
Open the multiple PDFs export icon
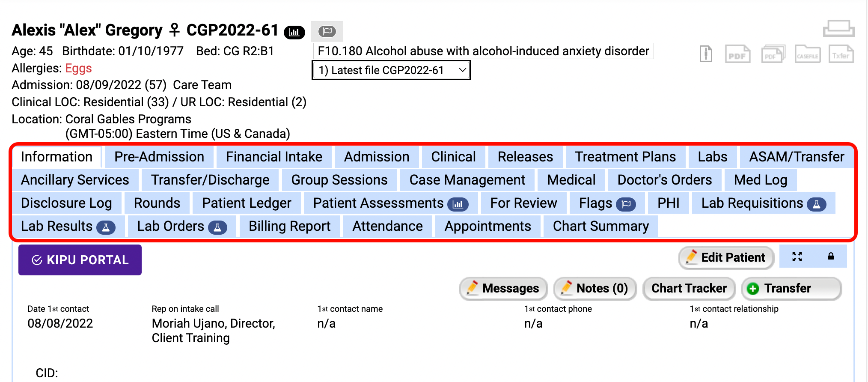coord(773,54)
